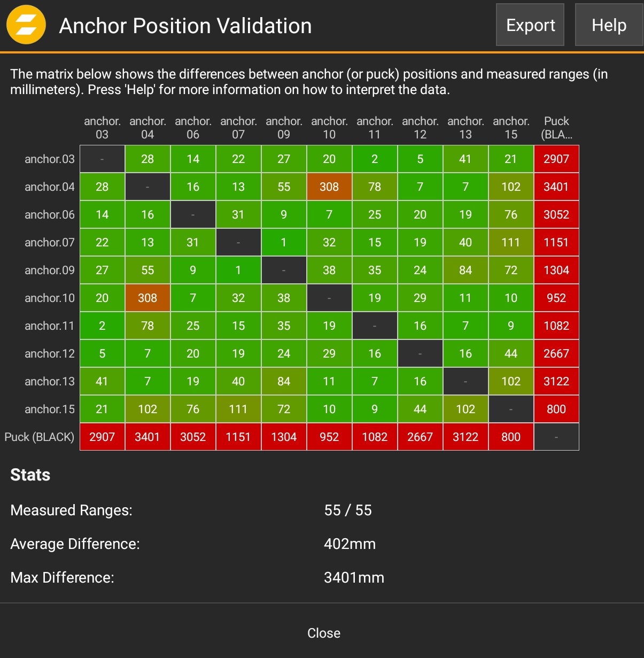Select the anchor.13 row header
The height and width of the screenshot is (658, 644).
(x=49, y=381)
